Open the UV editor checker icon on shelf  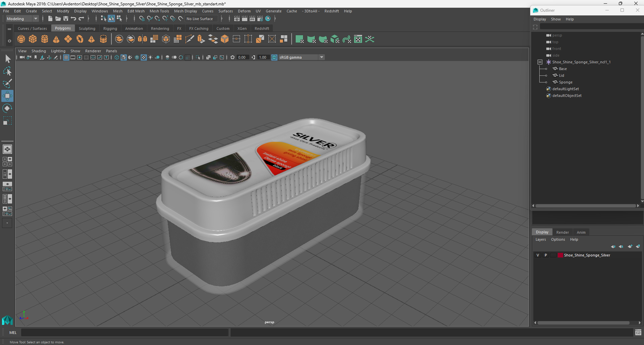[x=358, y=39]
